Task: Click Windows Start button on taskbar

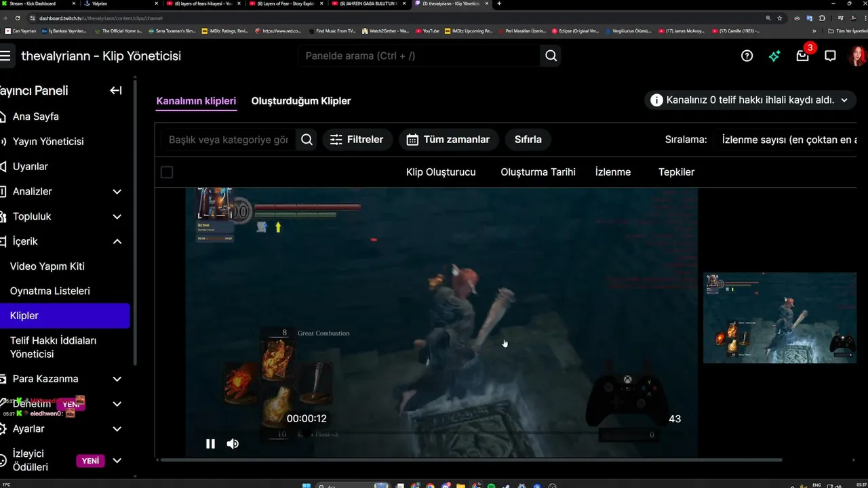Action: tap(306, 485)
